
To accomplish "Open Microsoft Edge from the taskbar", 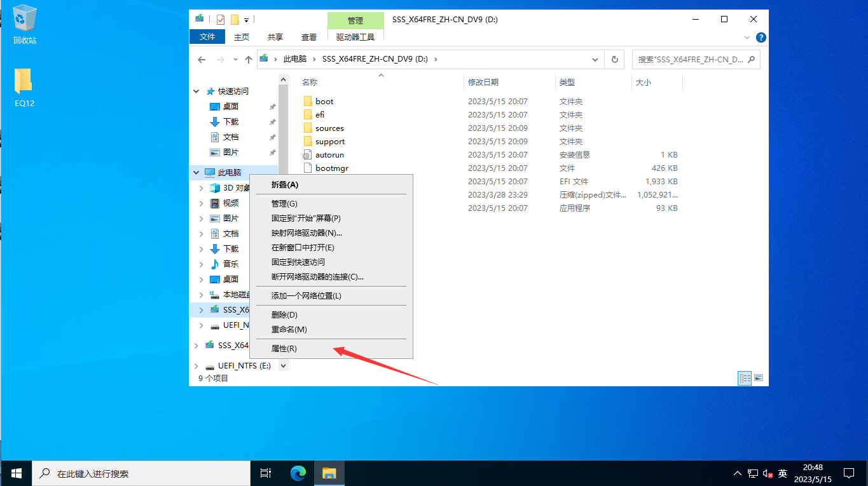I will point(298,473).
